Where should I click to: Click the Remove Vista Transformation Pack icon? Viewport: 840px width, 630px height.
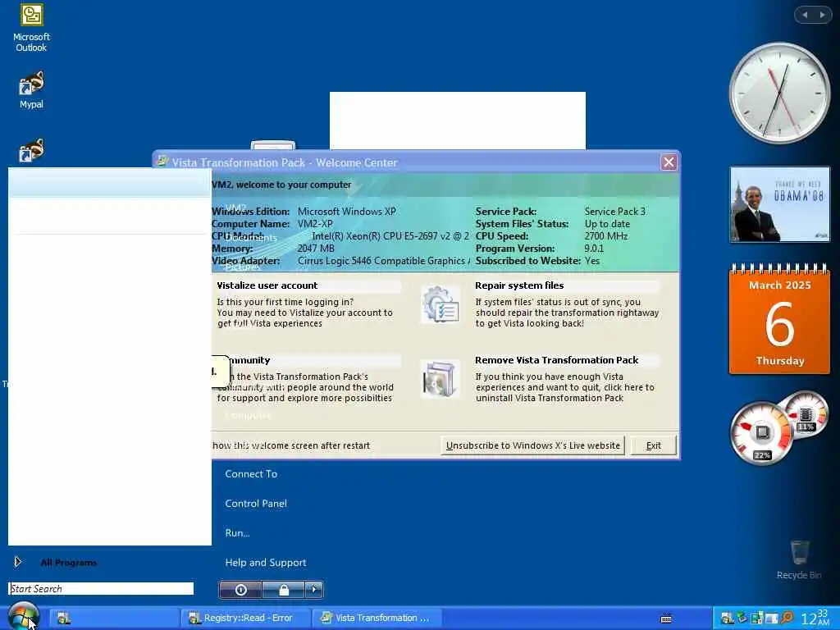440,379
